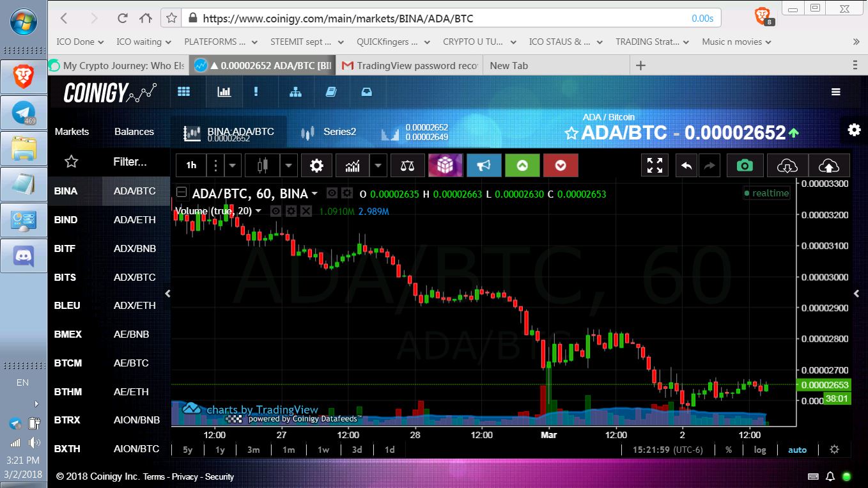
Task: Select BIND exchange in sidebar
Action: coord(66,219)
